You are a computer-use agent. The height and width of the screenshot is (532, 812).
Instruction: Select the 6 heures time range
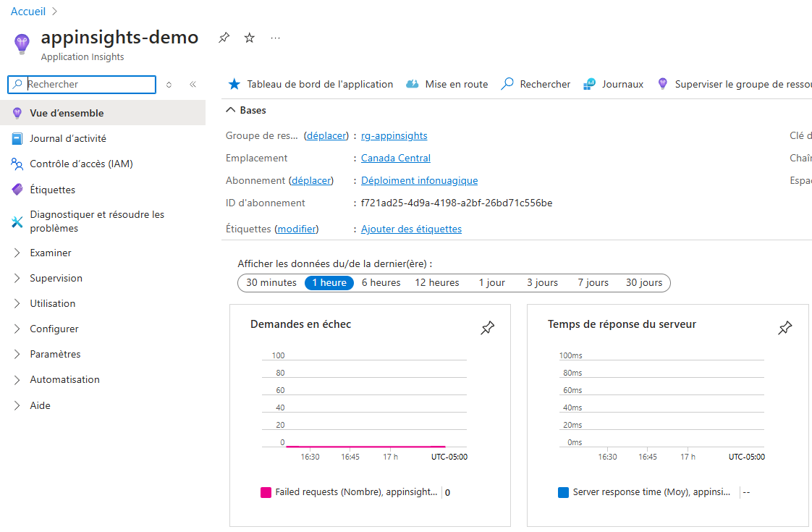[381, 282]
